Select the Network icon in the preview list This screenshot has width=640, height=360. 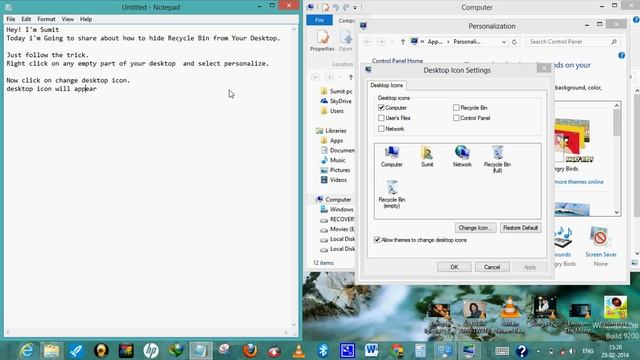pyautogui.click(x=462, y=156)
